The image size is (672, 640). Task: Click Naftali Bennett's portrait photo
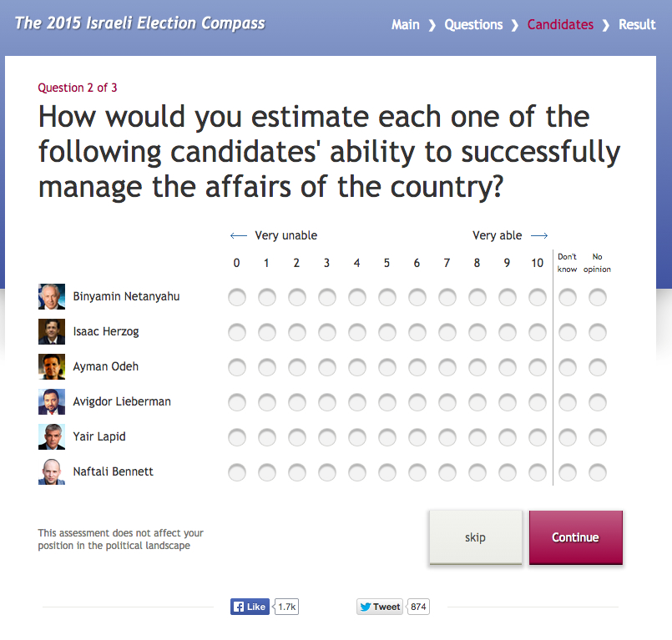(51, 471)
